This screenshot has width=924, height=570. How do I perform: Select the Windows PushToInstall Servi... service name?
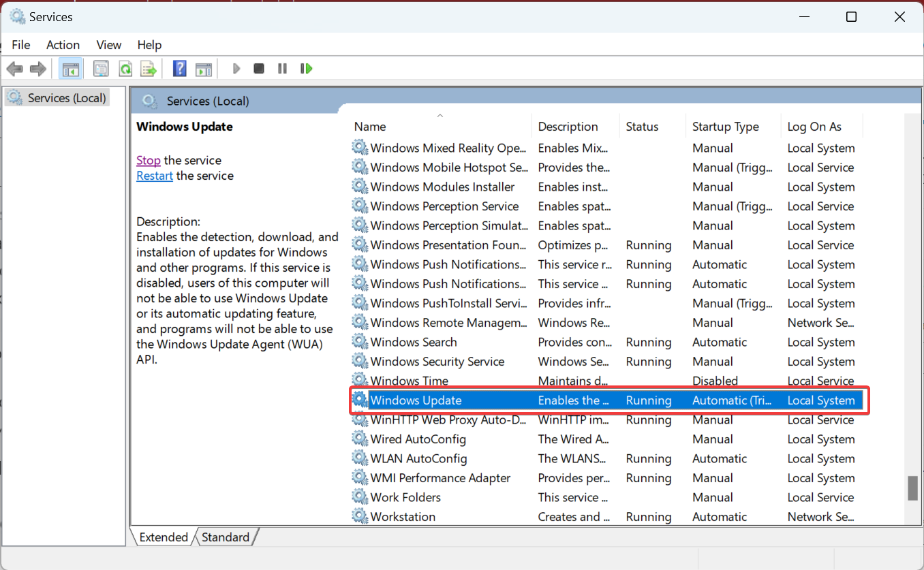[448, 304]
